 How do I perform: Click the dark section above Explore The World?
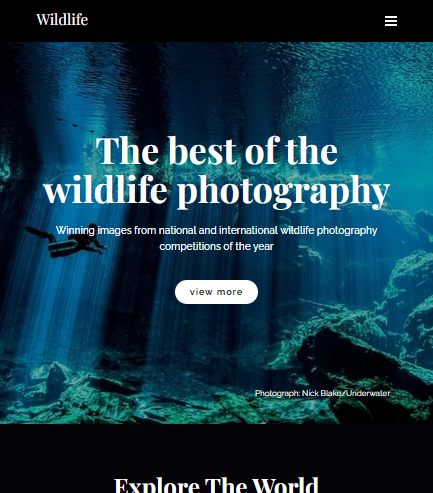216,448
